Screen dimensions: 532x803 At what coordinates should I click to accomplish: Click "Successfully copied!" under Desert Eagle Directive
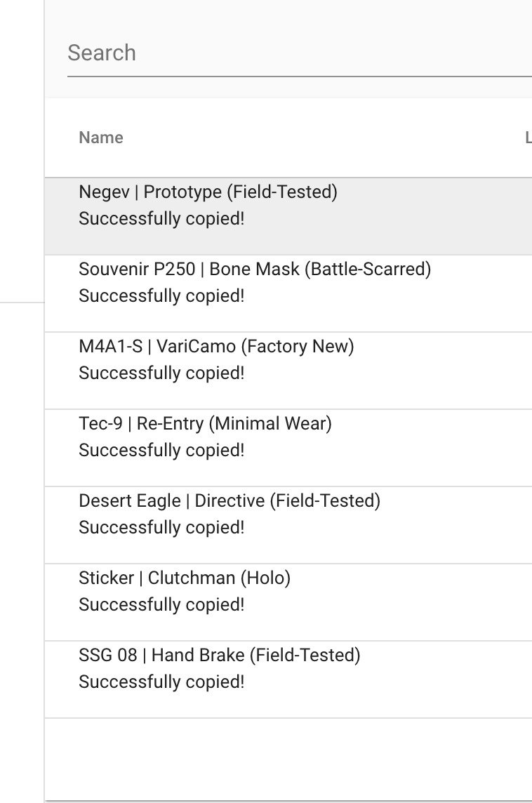(x=161, y=528)
